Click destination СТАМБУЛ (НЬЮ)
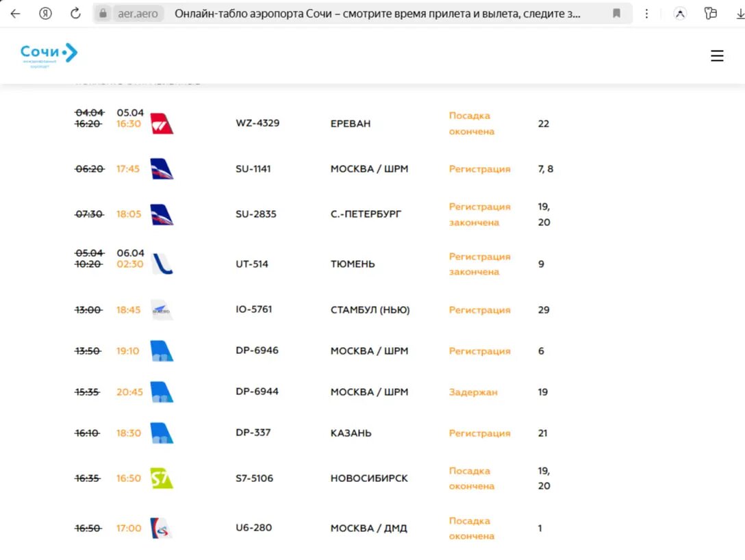This screenshot has width=745, height=560. pyautogui.click(x=370, y=309)
